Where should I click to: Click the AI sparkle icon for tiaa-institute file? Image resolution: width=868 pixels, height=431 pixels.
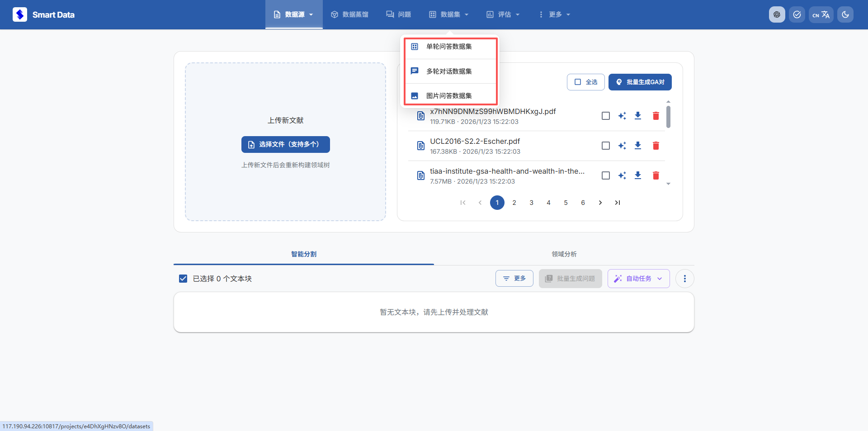622,175
